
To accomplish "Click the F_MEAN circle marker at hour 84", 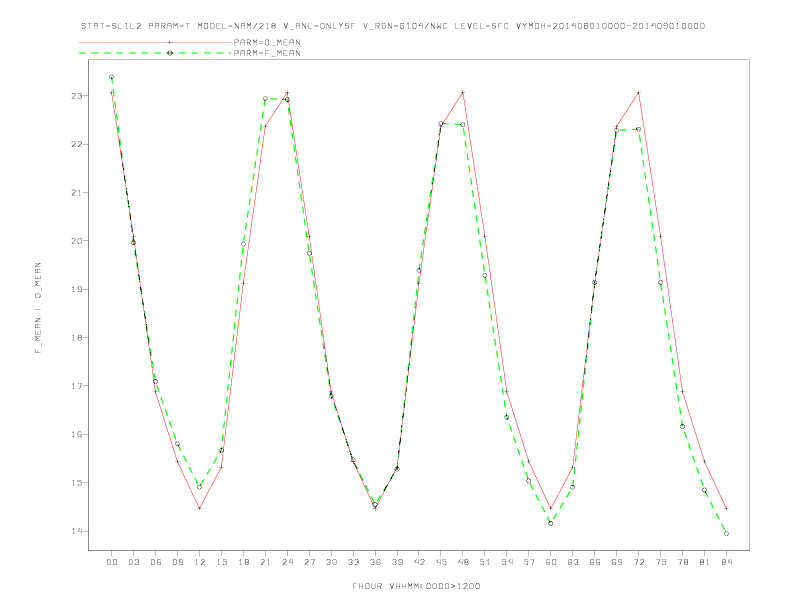I will pyautogui.click(x=726, y=534).
